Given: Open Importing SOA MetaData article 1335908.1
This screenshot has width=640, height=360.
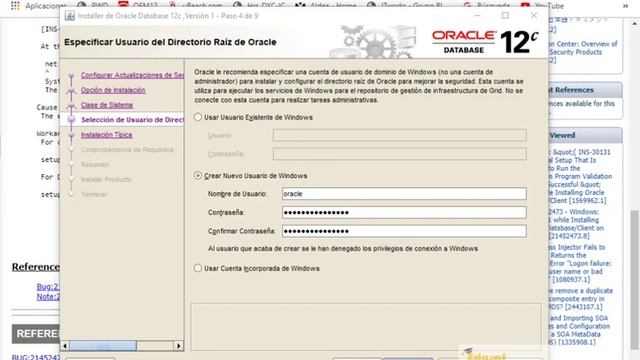Looking at the screenshot, I should coord(579,330).
